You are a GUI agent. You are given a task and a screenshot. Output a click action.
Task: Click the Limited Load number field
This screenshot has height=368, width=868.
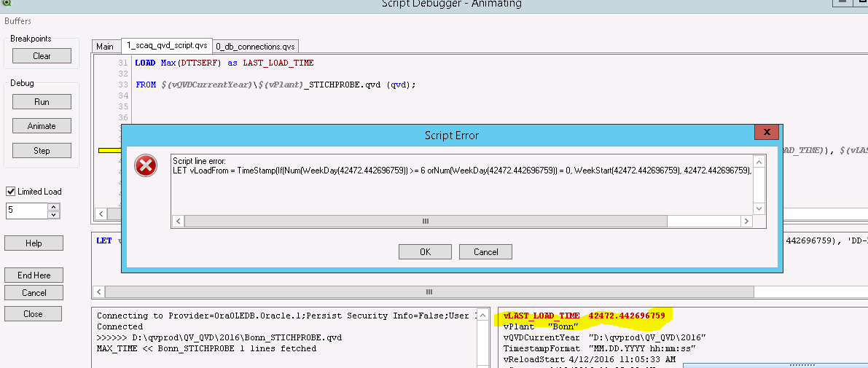point(26,211)
